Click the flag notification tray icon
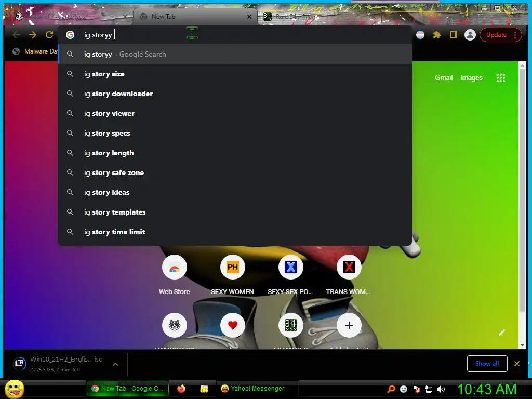This screenshot has width=532, height=399. (x=416, y=389)
